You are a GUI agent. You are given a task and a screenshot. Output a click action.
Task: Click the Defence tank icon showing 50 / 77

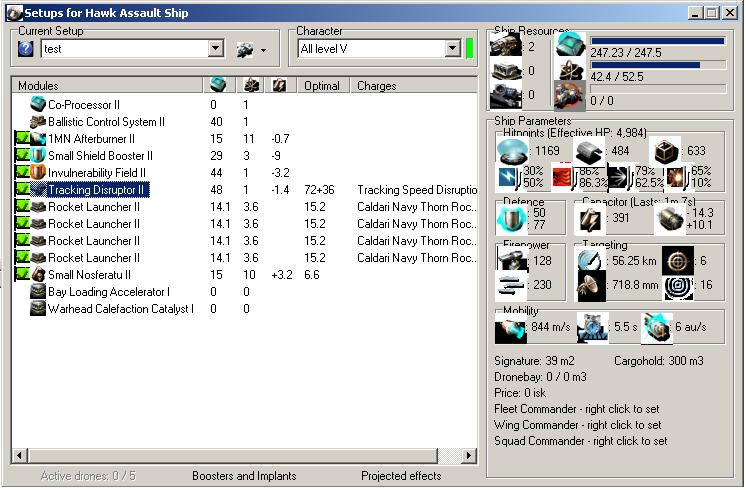511,219
